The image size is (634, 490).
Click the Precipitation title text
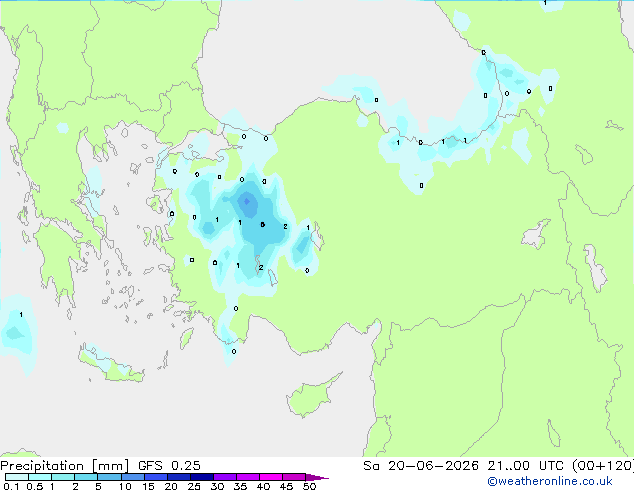click(x=42, y=466)
